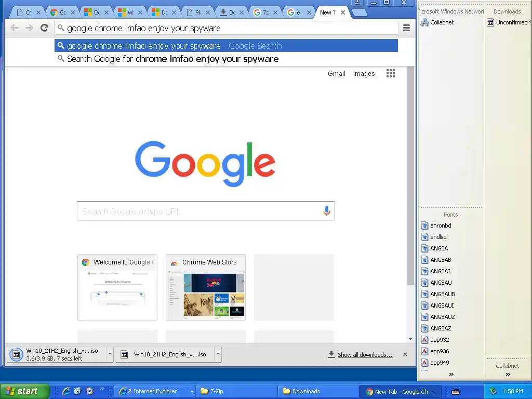Open the Chrome hamburger menu
This screenshot has width=532, height=399.
pos(406,28)
